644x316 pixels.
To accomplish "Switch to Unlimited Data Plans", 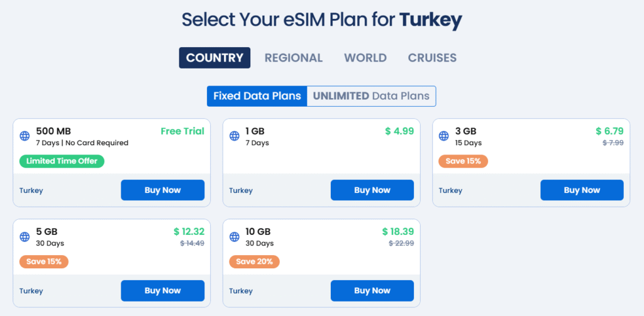I will click(x=371, y=96).
